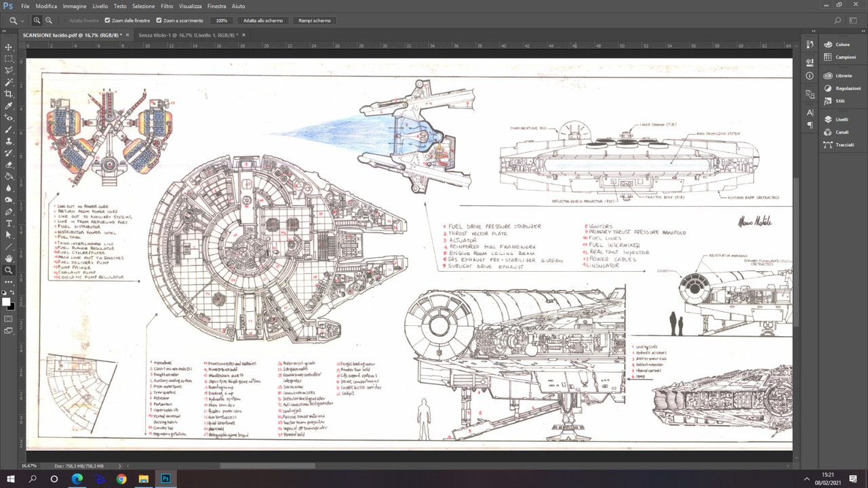Select the Magic Wand tool
The image size is (868, 488).
coord(9,82)
